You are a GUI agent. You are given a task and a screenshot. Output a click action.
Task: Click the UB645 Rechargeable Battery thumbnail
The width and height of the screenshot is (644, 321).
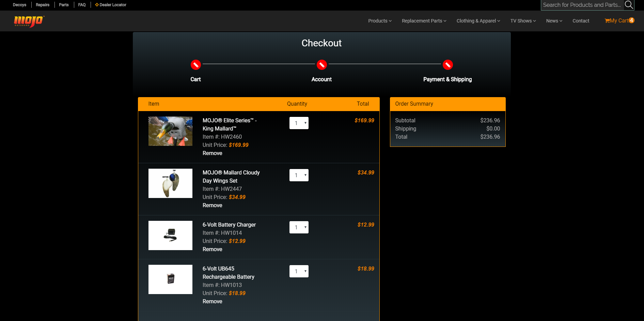170,279
